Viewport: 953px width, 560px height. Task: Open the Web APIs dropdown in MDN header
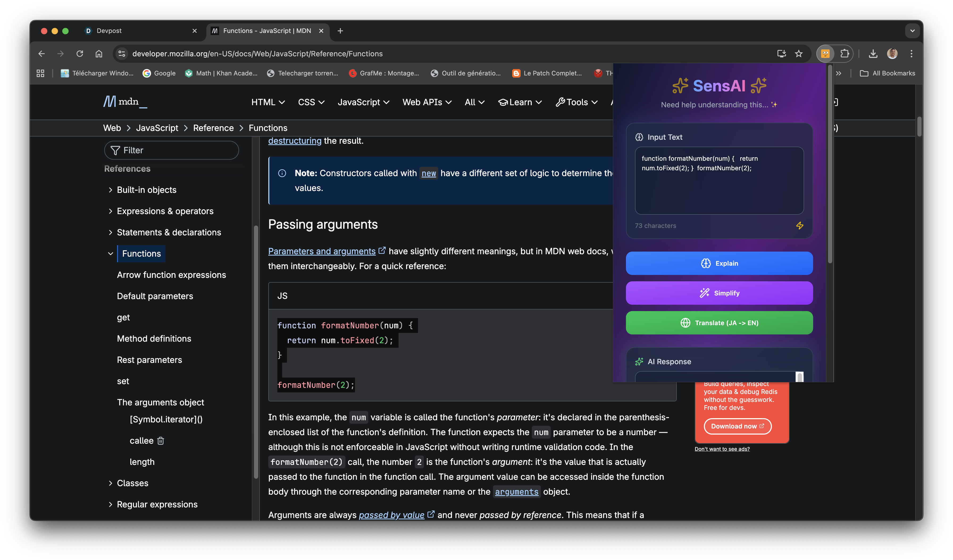point(427,102)
